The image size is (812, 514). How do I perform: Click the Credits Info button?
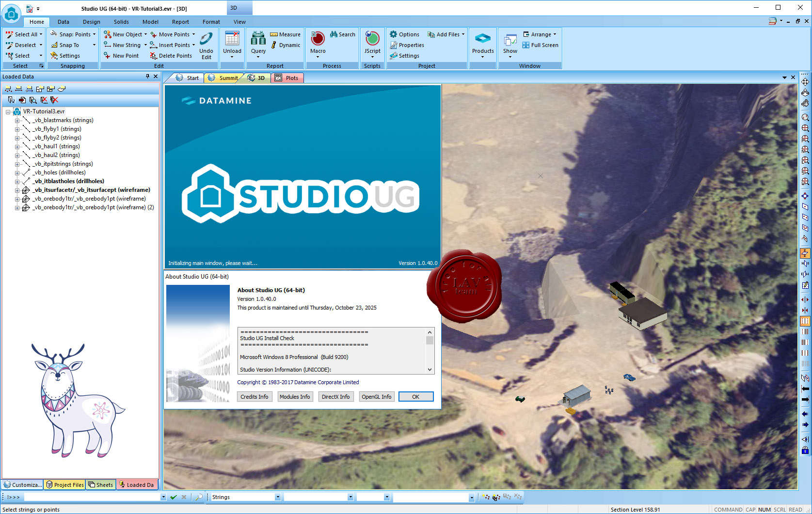click(254, 397)
